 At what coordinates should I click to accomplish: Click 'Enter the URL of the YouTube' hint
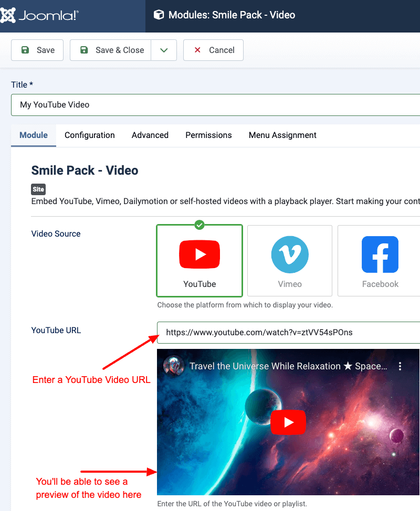(232, 504)
